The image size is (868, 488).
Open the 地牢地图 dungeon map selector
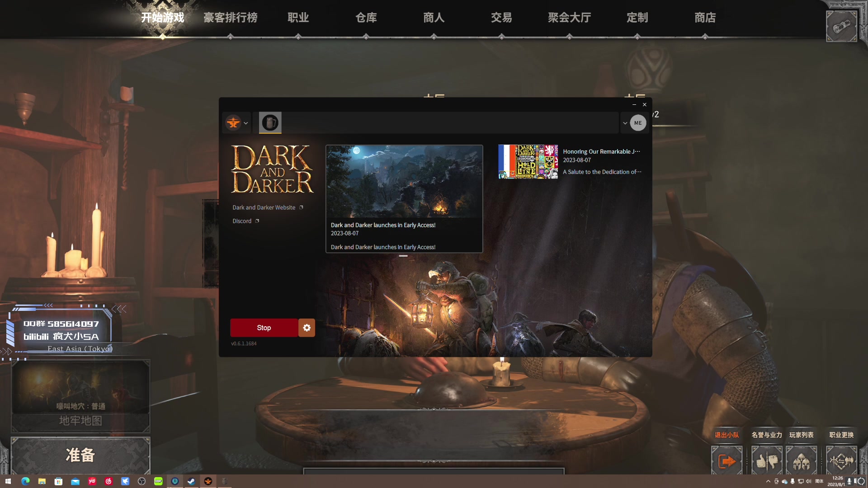point(80,421)
